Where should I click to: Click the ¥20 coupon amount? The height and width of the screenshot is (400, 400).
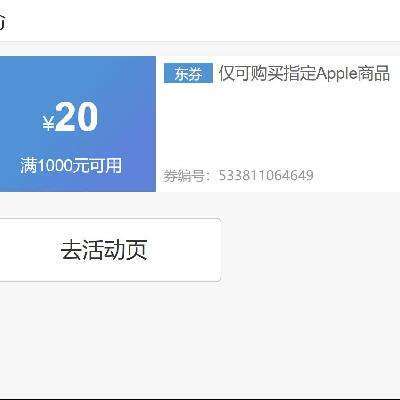pos(70,117)
